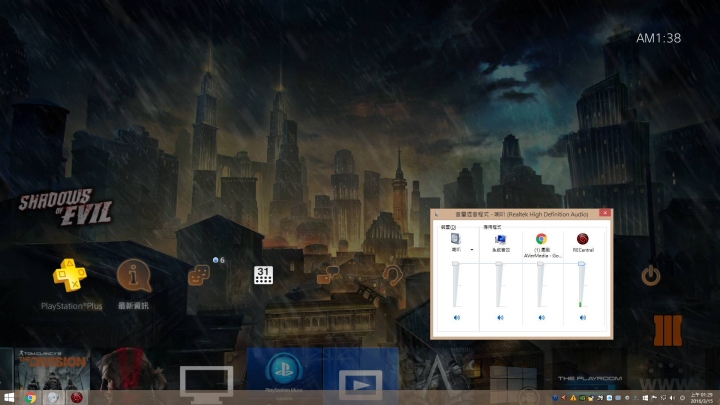Open the Black Ops III orange logo
Screen dimensions: 720x405
[x=668, y=330]
